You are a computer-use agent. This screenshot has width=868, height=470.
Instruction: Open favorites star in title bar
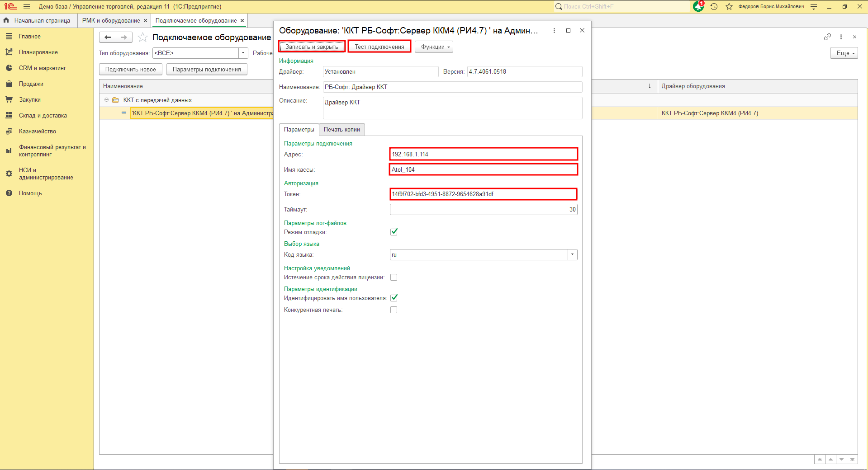(x=729, y=6)
